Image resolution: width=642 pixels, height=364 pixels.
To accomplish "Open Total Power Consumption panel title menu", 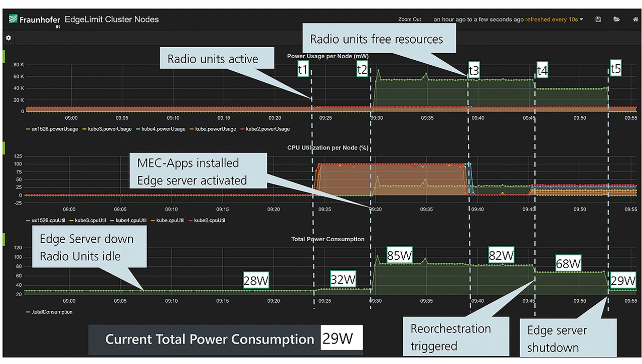I will pyautogui.click(x=328, y=239).
